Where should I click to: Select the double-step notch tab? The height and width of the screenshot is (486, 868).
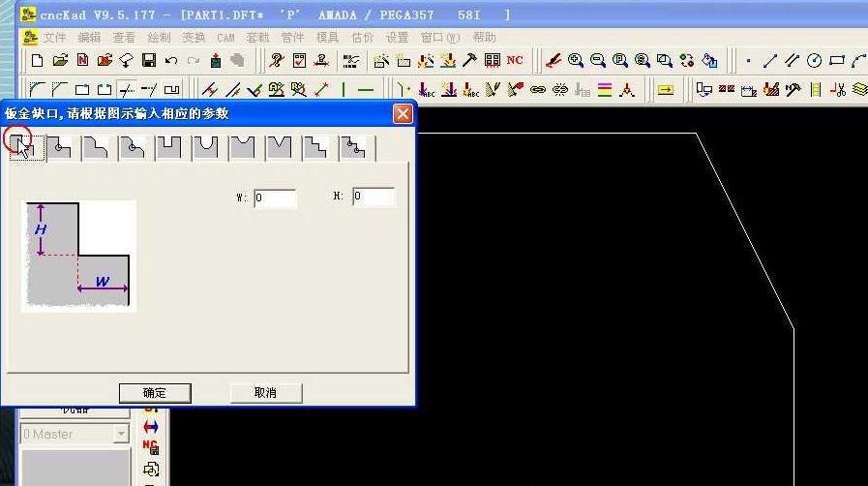pyautogui.click(x=316, y=148)
